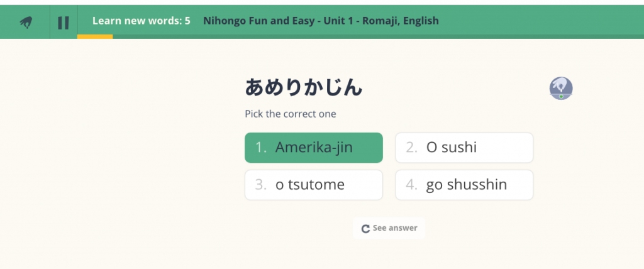Select answer option Amerika-jin
Image resolution: width=644 pixels, height=269 pixels.
point(313,148)
